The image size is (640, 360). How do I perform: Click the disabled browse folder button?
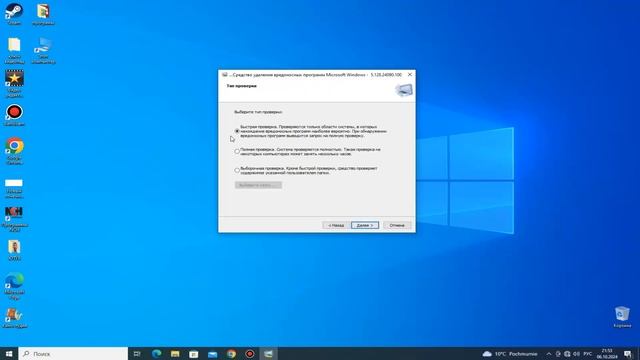[258, 185]
